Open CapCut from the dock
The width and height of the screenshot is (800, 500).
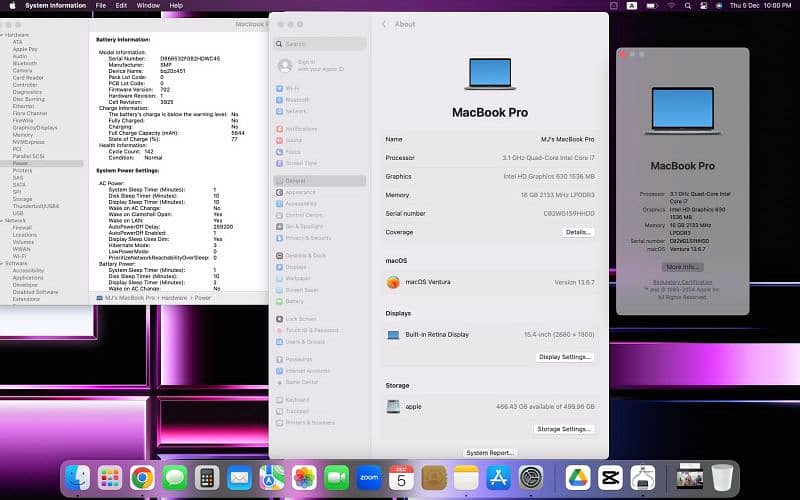tap(607, 478)
